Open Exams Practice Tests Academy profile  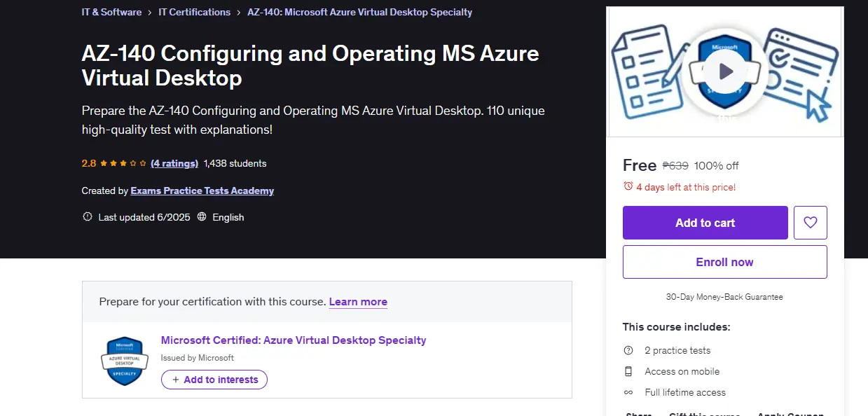(x=202, y=190)
